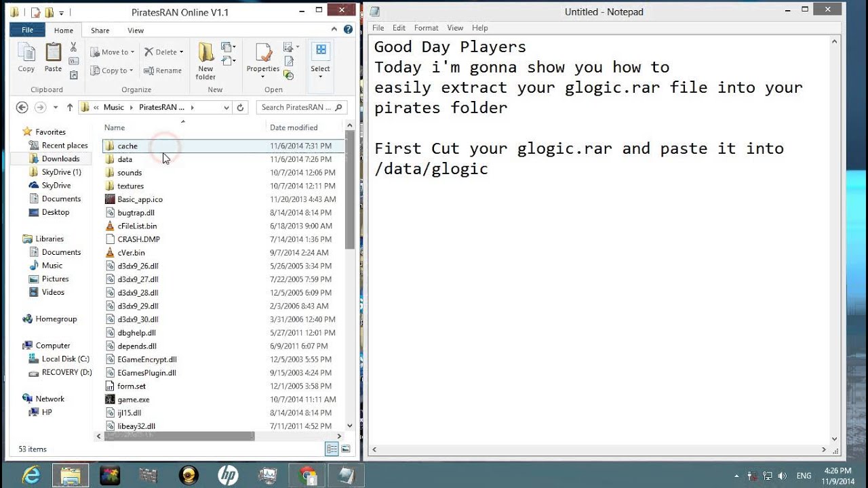Open the Notepad Format menu

tap(427, 28)
